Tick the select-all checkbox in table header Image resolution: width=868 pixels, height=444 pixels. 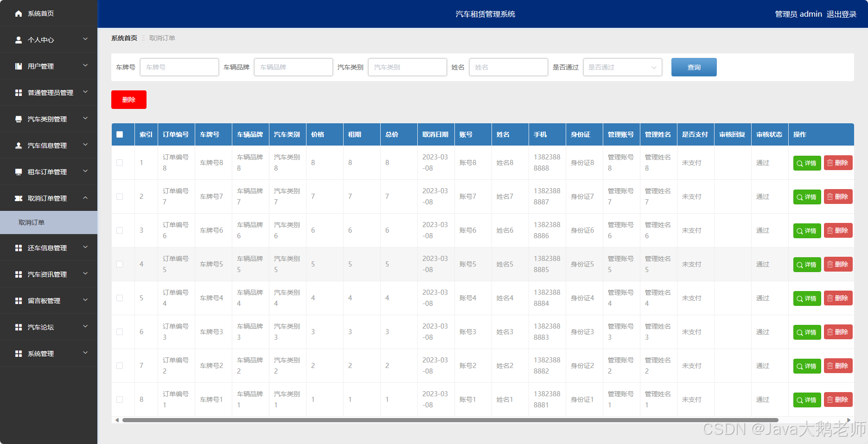point(120,134)
